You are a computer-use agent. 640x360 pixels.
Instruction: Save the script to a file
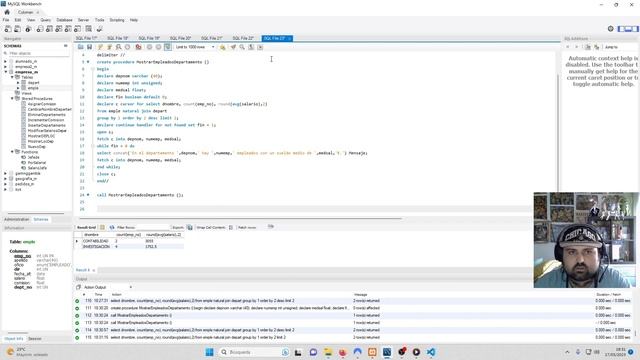point(89,47)
